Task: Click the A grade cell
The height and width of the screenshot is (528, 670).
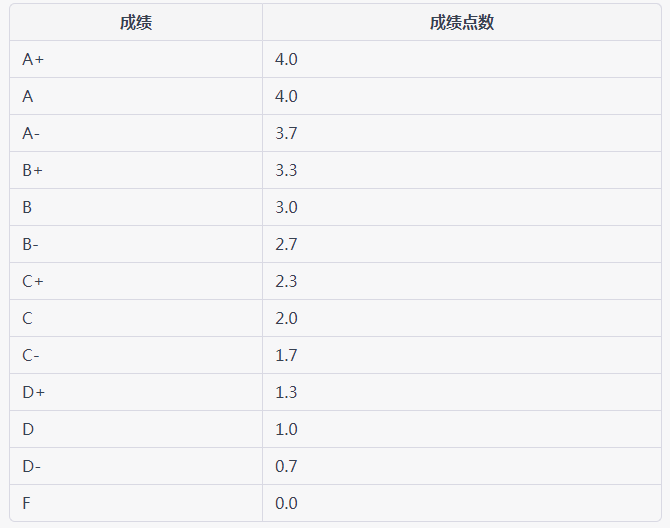Action: pyautogui.click(x=136, y=96)
